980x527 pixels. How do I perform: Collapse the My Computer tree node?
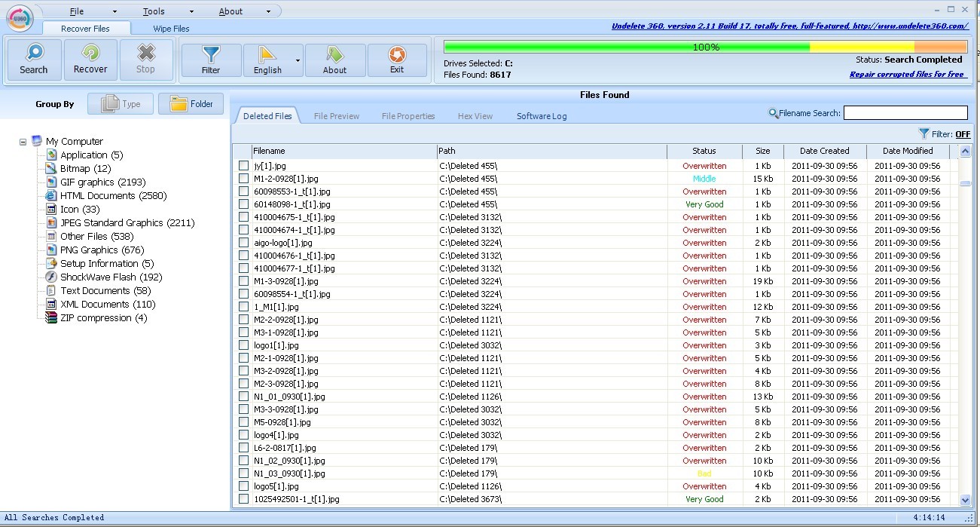(x=23, y=142)
